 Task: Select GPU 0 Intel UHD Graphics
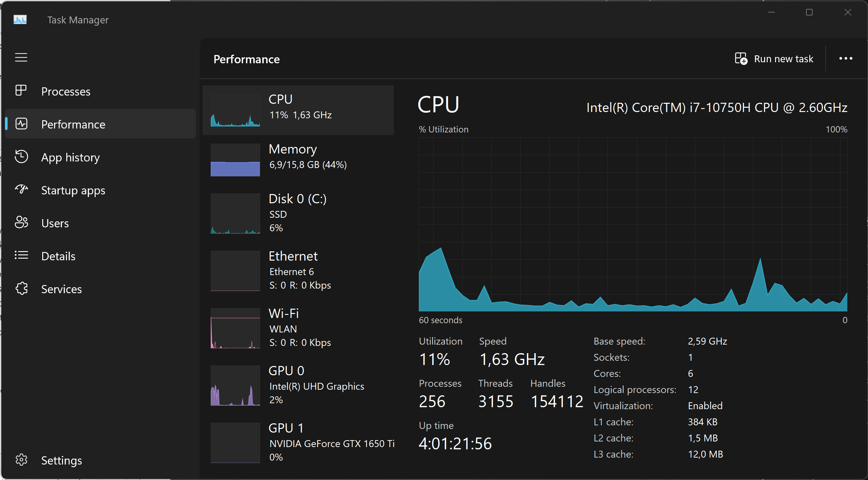(x=298, y=385)
